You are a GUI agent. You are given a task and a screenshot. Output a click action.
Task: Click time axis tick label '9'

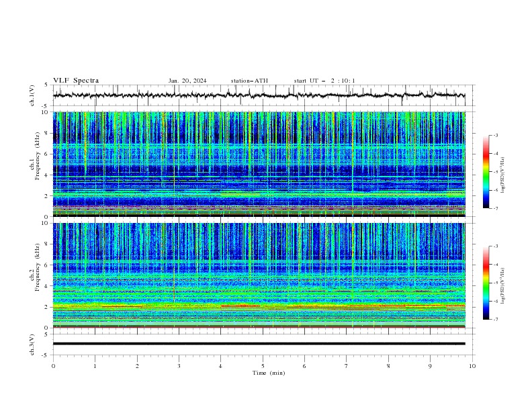click(430, 366)
